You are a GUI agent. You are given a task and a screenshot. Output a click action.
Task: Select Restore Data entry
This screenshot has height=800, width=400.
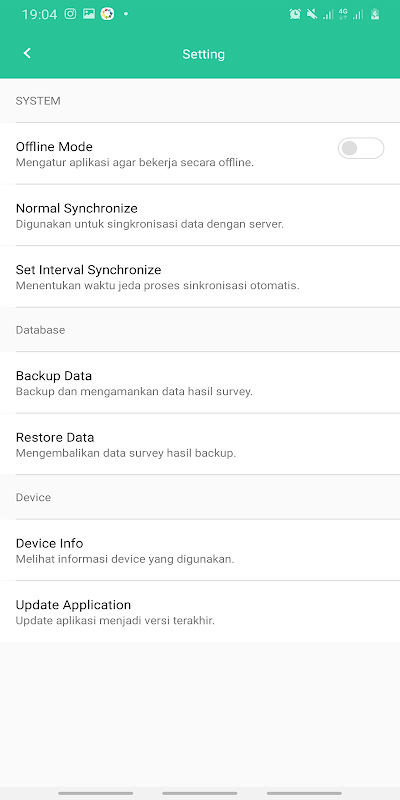coord(200,444)
